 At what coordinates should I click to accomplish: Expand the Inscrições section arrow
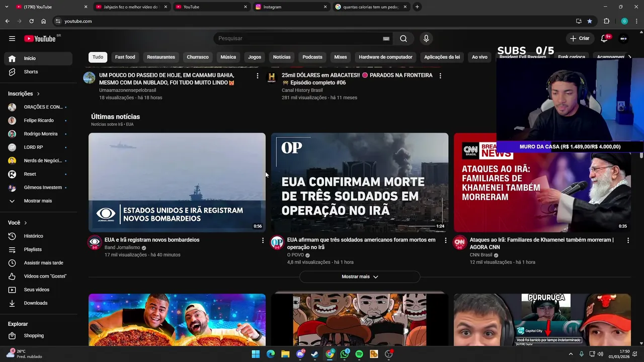point(38,94)
